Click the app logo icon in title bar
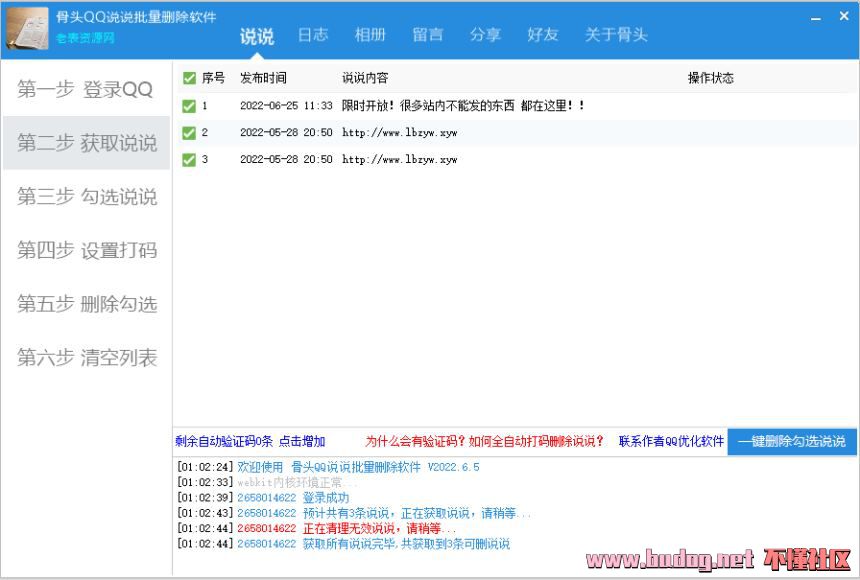The image size is (860, 580). [x=27, y=28]
